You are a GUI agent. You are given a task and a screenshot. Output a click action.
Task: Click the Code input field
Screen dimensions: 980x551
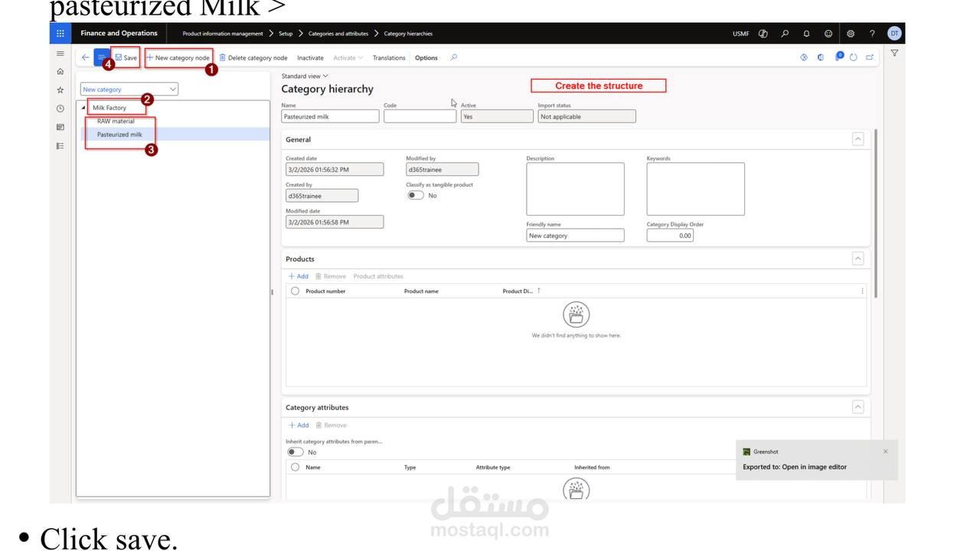420,116
